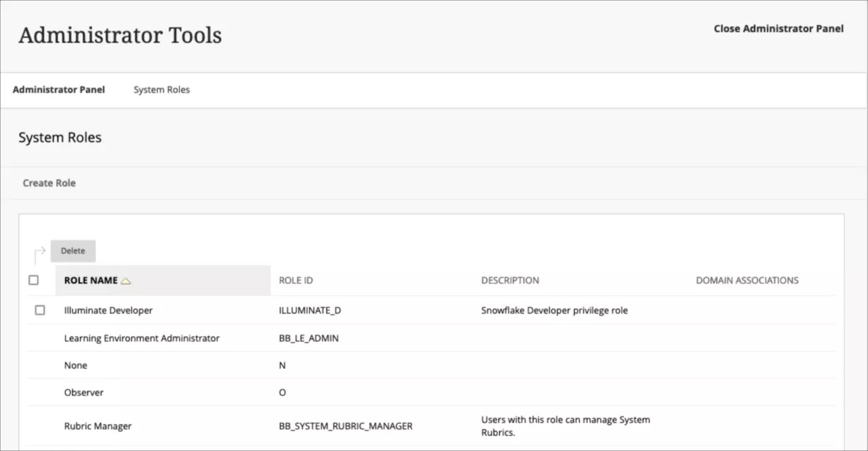Sort the table by ROLE ID column

point(296,279)
